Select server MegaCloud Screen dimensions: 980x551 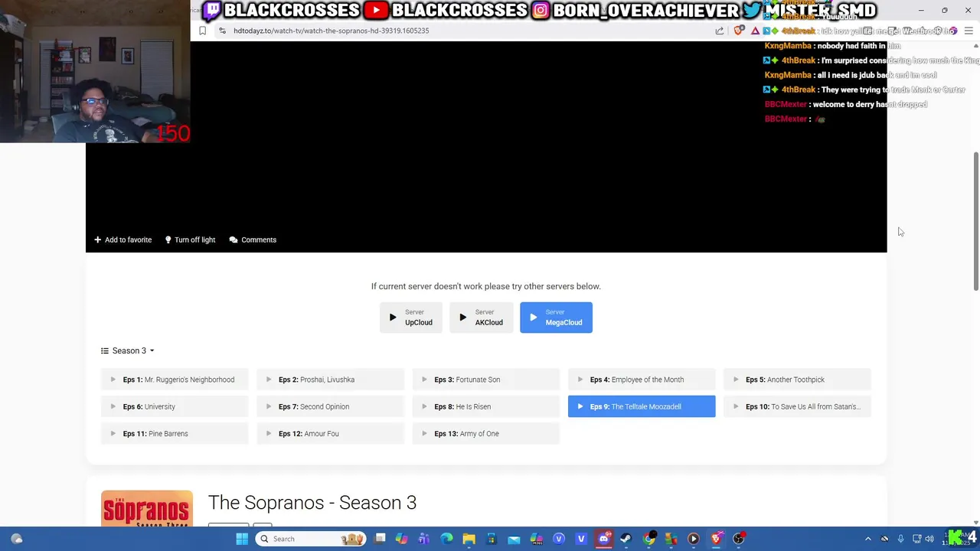click(x=556, y=318)
